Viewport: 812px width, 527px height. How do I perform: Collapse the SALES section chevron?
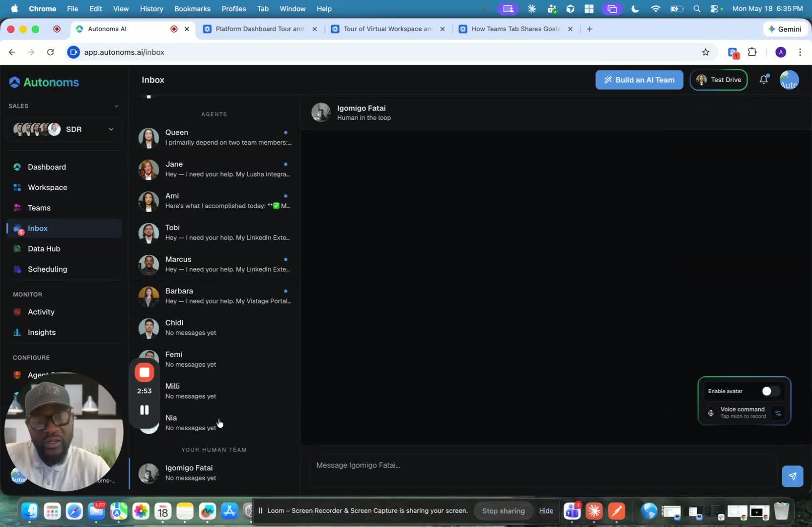[x=116, y=106]
